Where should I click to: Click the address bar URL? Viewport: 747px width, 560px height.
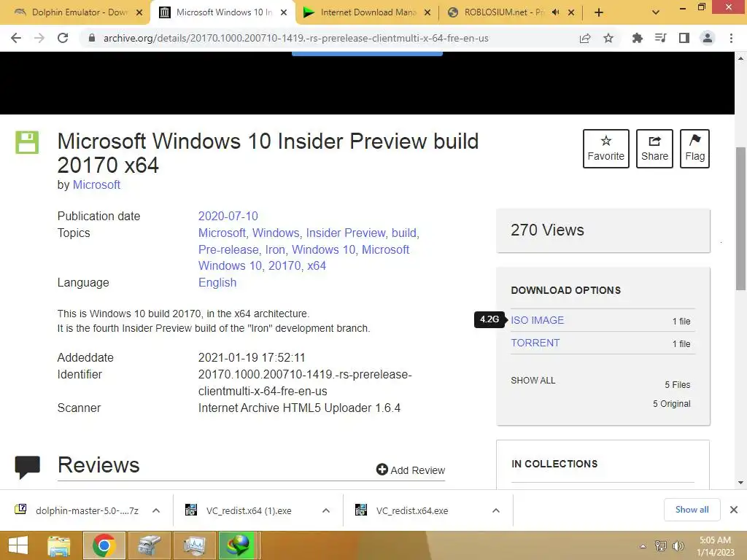[296, 38]
